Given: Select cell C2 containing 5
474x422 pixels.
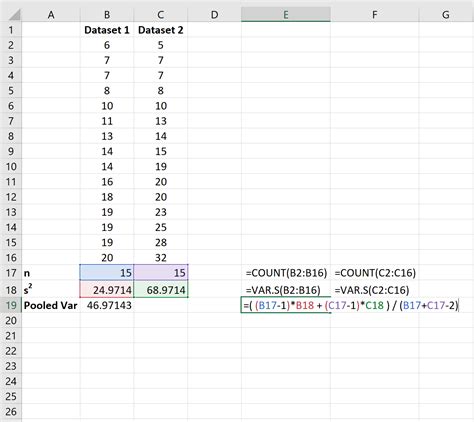Looking at the screenshot, I should (161, 45).
